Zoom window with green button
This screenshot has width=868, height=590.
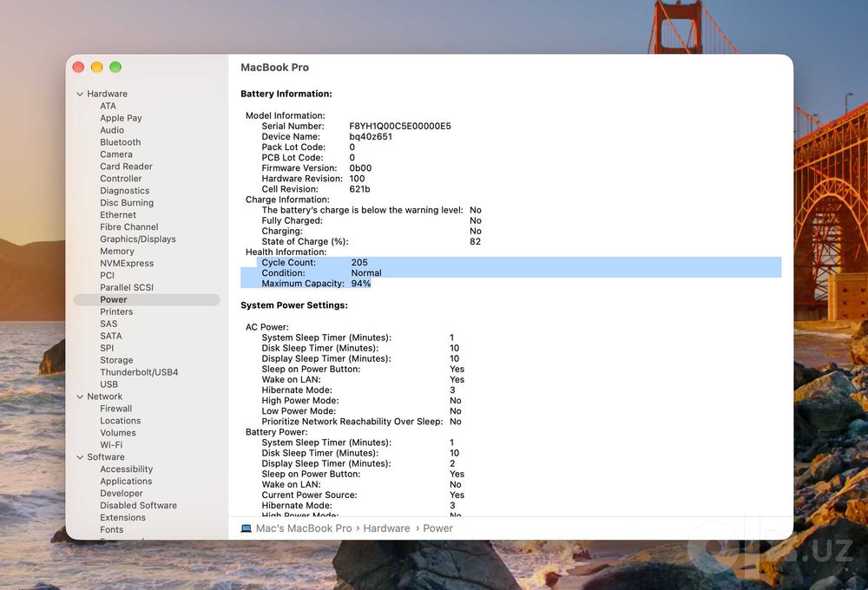pos(115,67)
